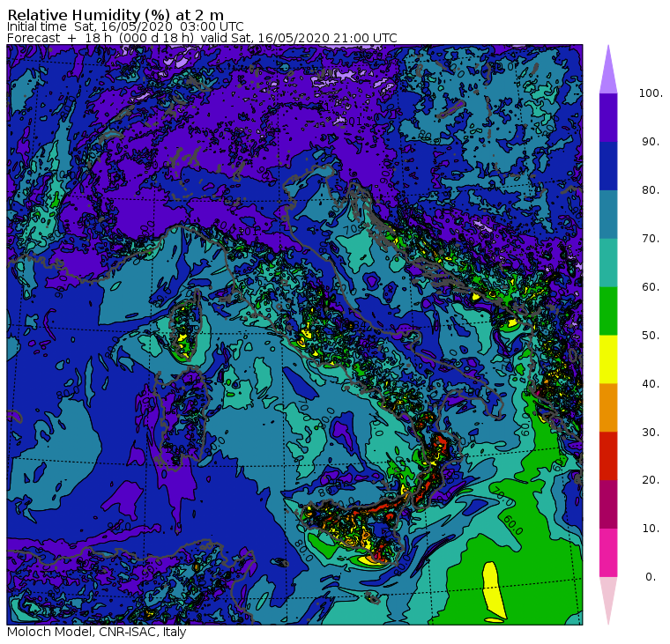
Task: Click the 40–50% yellow band in the colorbar
Action: click(x=608, y=359)
